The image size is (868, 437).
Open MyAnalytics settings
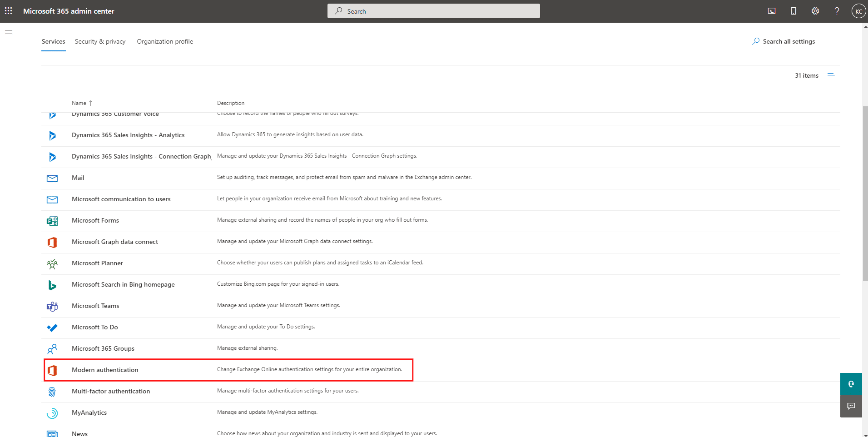89,412
